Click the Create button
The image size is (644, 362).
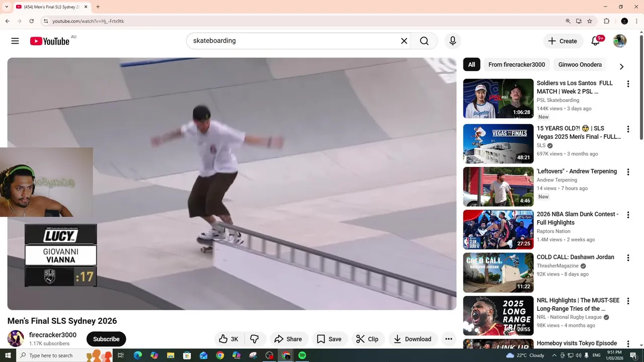point(562,41)
